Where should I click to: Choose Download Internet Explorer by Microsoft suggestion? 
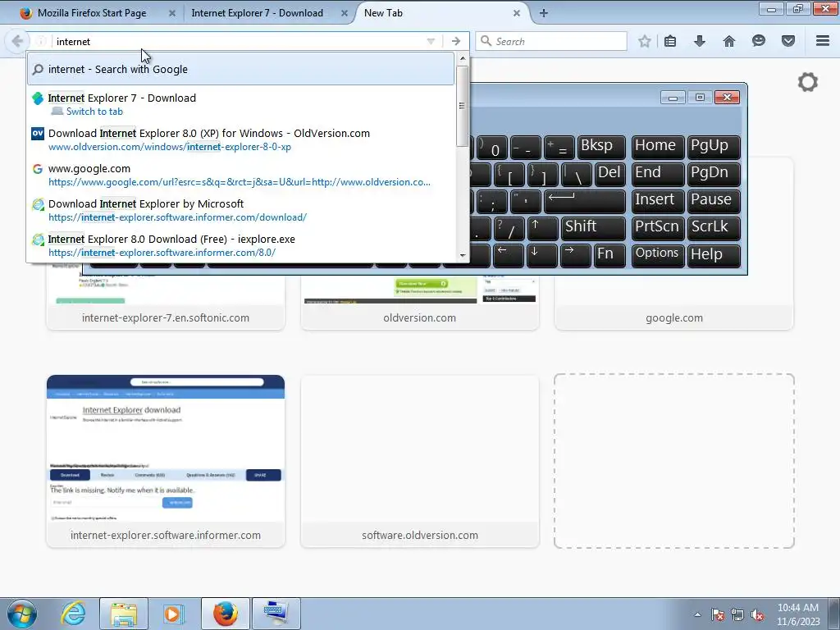pyautogui.click(x=240, y=210)
